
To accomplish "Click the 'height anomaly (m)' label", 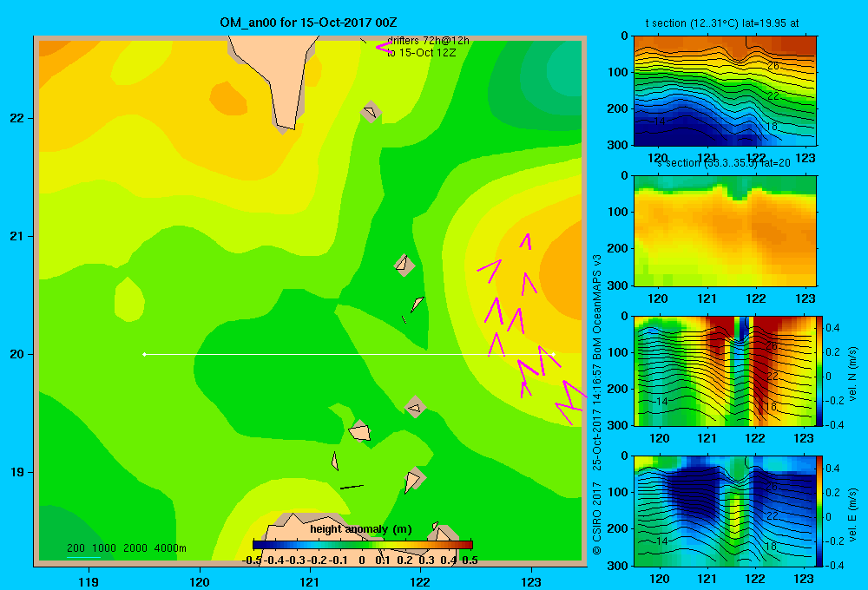I will tap(361, 529).
